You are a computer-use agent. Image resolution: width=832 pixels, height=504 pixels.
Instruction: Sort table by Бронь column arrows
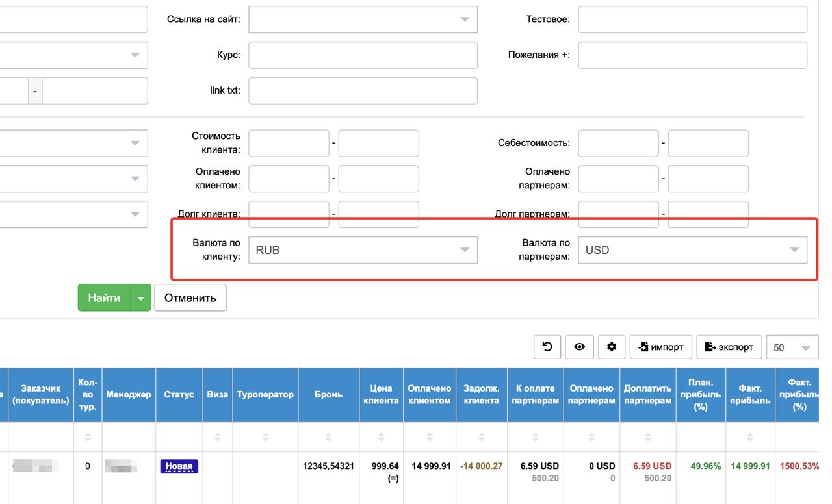coord(328,437)
